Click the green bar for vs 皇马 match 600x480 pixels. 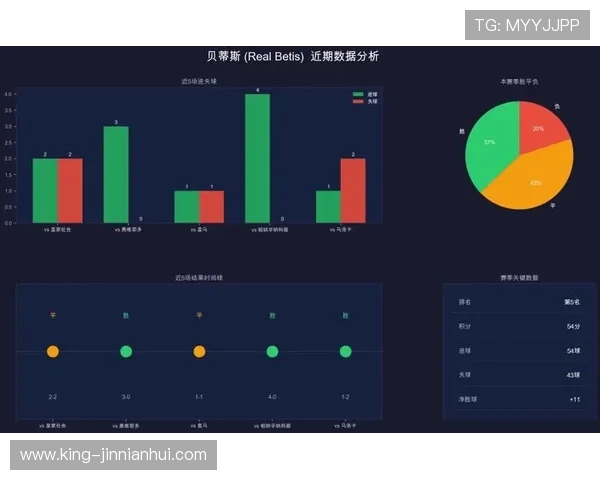coord(187,207)
